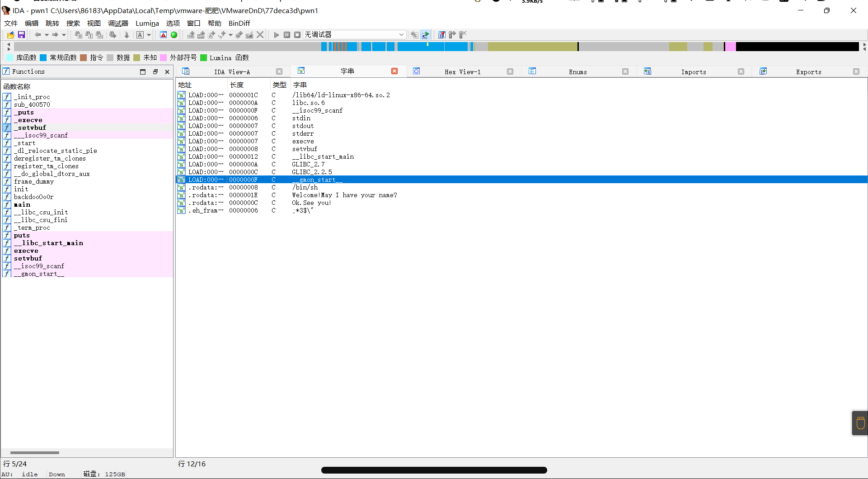Image resolution: width=868 pixels, height=479 pixels.
Task: Float the Functions panel window
Action: pos(155,71)
